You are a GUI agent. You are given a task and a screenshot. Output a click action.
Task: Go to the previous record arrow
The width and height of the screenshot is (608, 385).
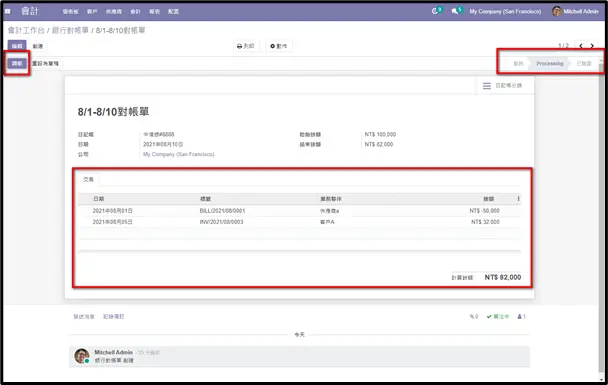pos(580,46)
